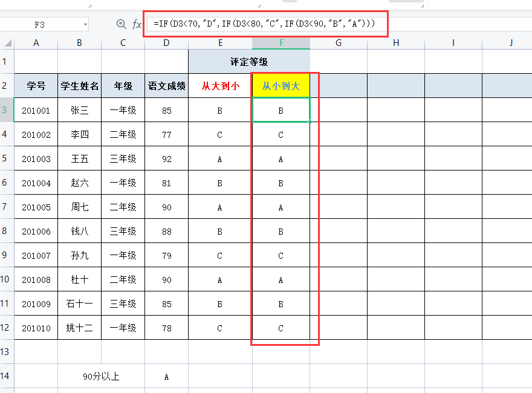This screenshot has height=393, width=532.
Task: Click the red 从大到小 header cell
Action: (x=220, y=85)
